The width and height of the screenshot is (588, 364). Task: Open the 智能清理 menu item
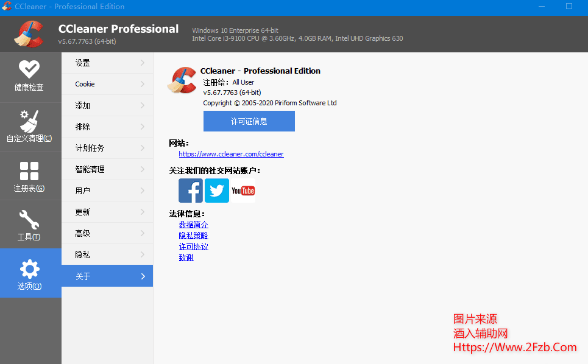tap(90, 169)
